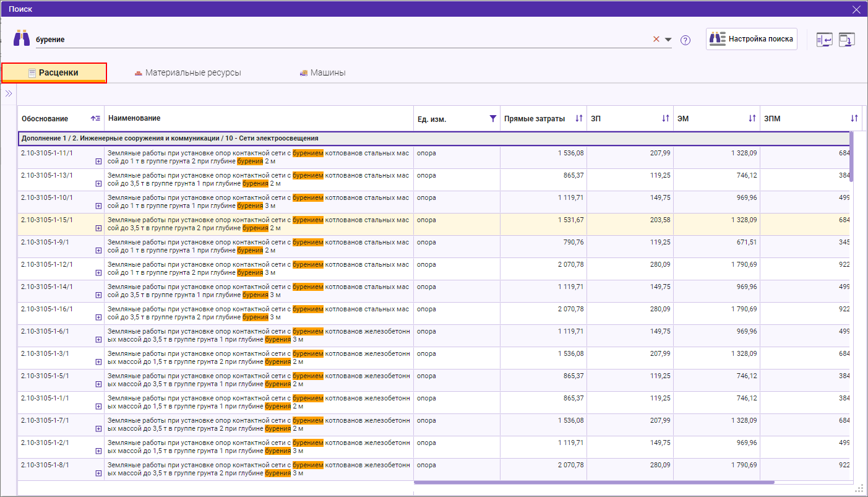Sort the ЗПМ column
This screenshot has width=868, height=497.
pyautogui.click(x=854, y=118)
